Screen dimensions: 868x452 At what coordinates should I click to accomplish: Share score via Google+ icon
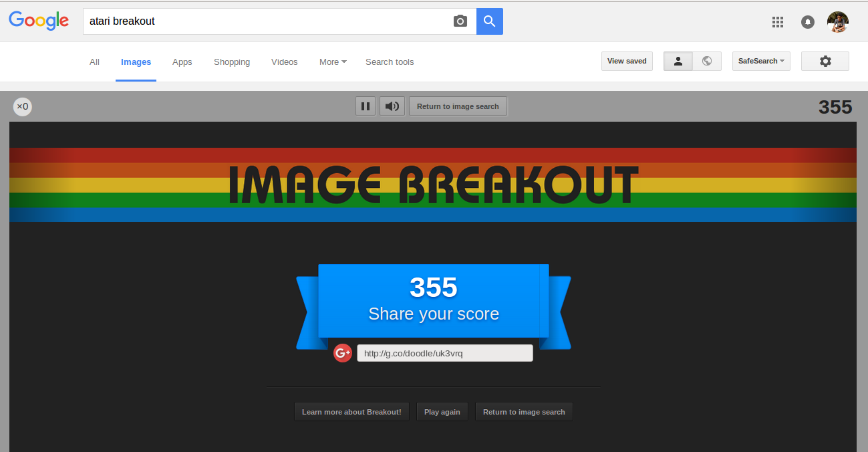click(x=343, y=353)
